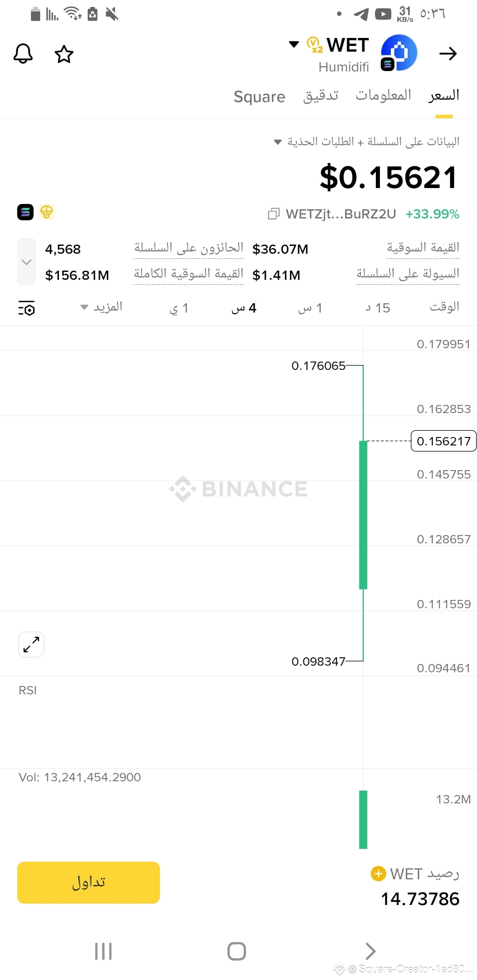
Task: Tap the yellow parachute airdrop badge
Action: click(x=46, y=212)
